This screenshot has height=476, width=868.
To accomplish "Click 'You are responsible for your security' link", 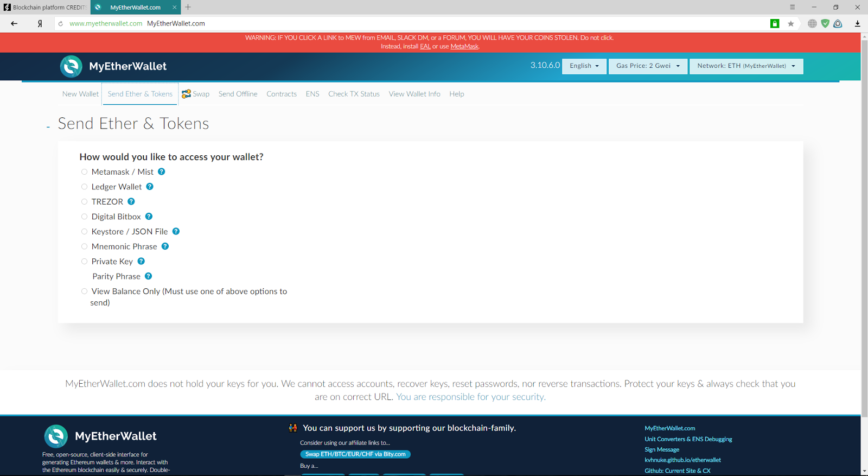I will pyautogui.click(x=471, y=397).
